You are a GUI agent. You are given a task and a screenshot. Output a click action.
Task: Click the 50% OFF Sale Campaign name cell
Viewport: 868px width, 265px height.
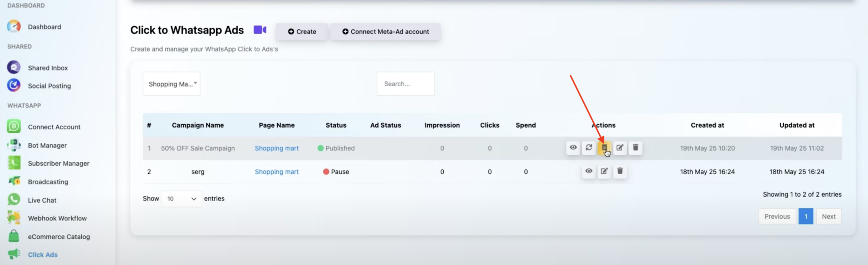(x=198, y=148)
